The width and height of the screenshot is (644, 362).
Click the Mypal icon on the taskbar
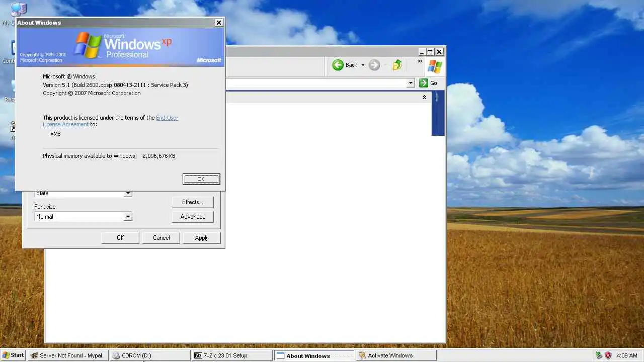click(34, 355)
